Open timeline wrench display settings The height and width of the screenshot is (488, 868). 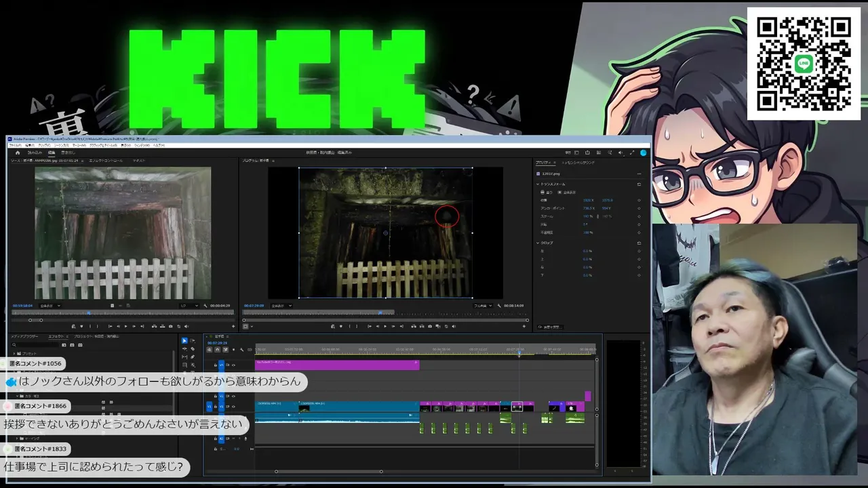tap(242, 350)
